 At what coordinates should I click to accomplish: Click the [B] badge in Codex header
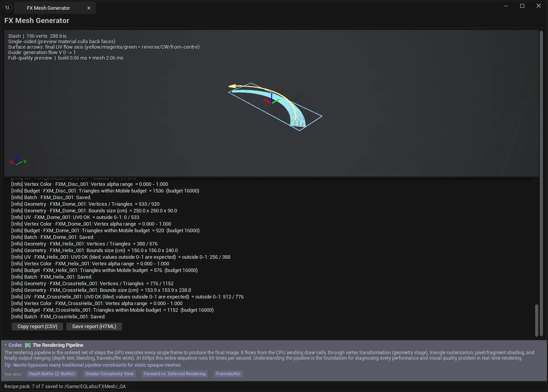pos(28,345)
